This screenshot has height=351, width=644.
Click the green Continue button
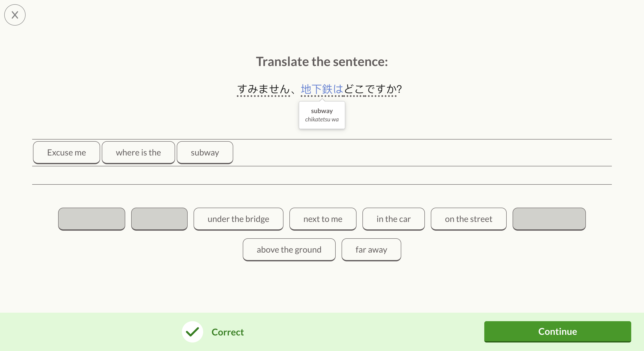[557, 331]
